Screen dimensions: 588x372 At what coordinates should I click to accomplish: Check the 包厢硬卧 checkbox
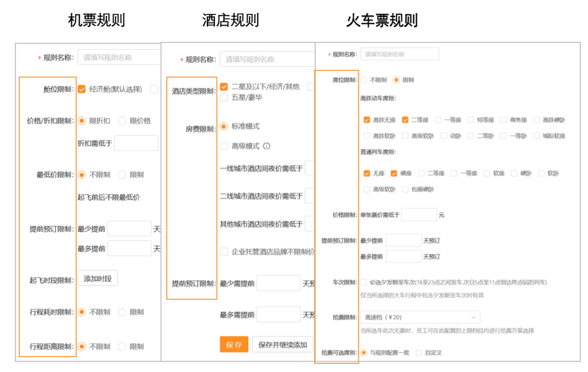(x=405, y=189)
